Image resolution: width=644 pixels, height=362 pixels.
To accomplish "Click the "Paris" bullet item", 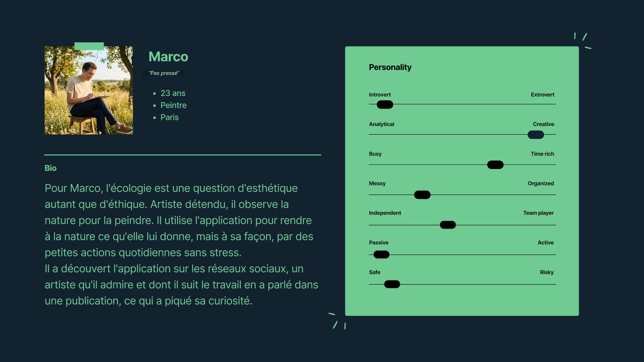I will 169,117.
